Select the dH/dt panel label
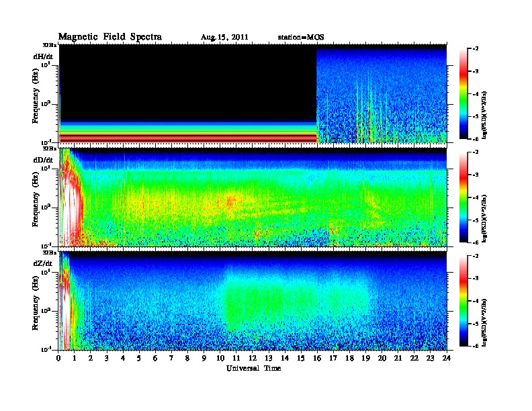 click(x=43, y=56)
